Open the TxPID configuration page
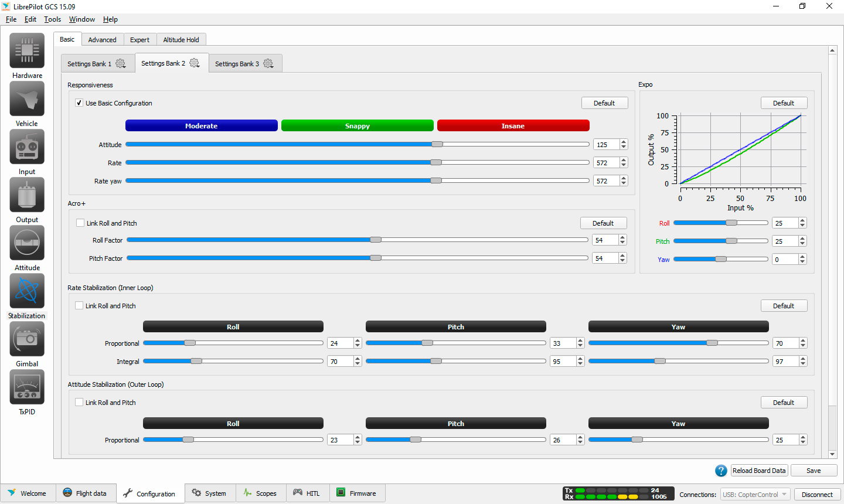This screenshot has height=504, width=844. click(x=27, y=392)
